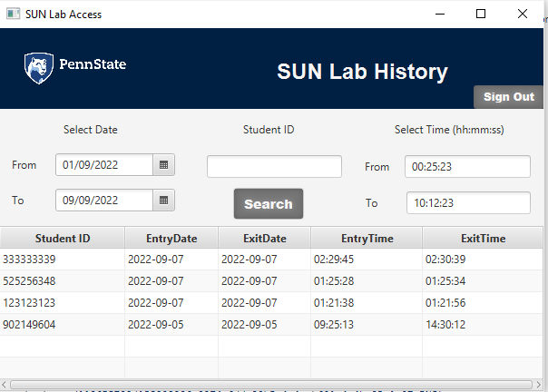The height and width of the screenshot is (392, 548).
Task: Sort by Student ID column header
Action: pyautogui.click(x=63, y=238)
